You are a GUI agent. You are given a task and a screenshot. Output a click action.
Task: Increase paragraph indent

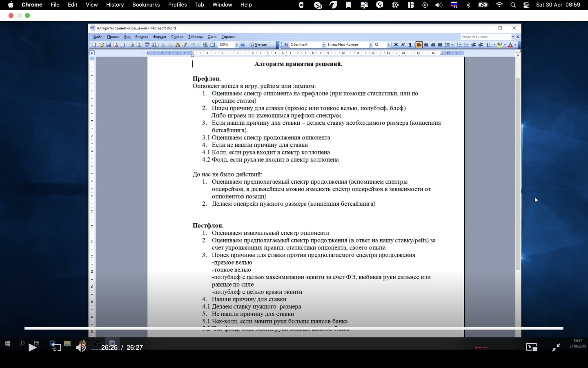coord(481,45)
